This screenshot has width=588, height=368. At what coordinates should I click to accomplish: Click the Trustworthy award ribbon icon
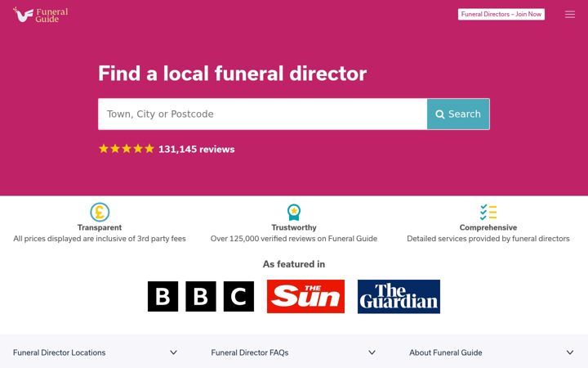(x=294, y=212)
